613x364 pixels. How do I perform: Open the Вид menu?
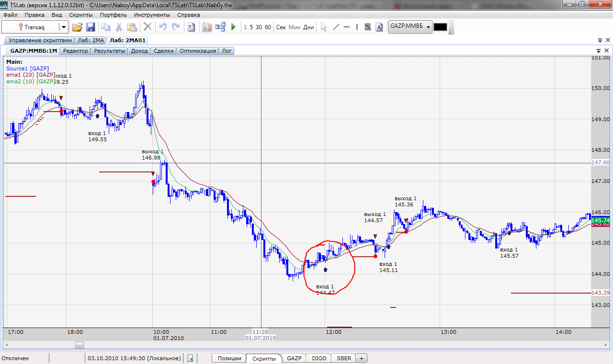[x=57, y=15]
